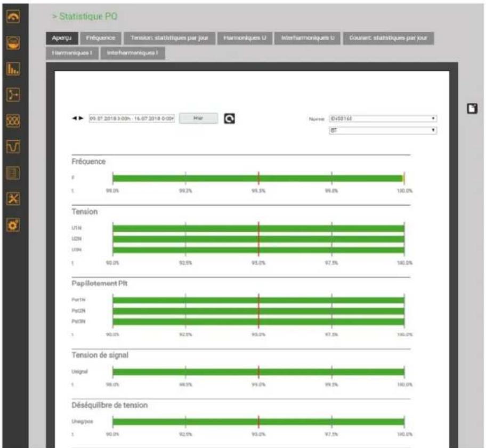
Task: Click the Norme label text
Action: click(317, 119)
